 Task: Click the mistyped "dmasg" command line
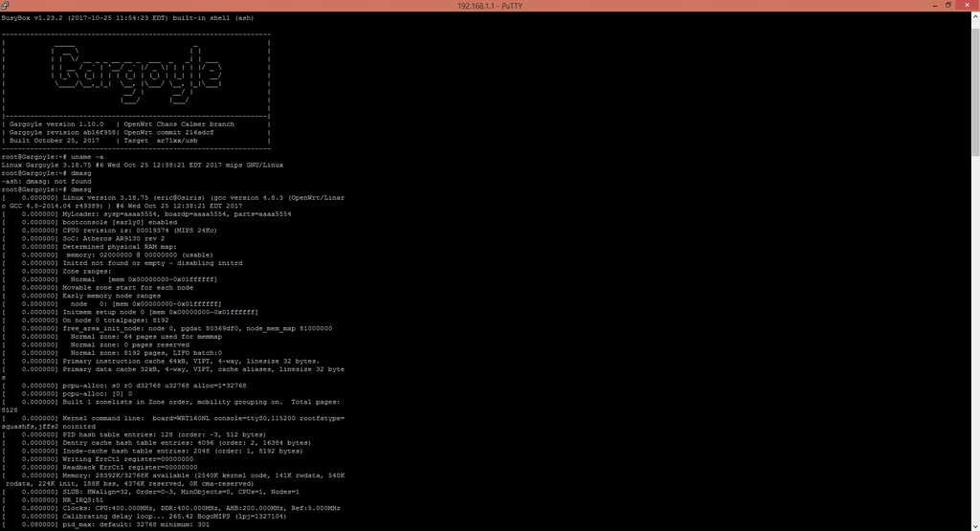click(46, 173)
